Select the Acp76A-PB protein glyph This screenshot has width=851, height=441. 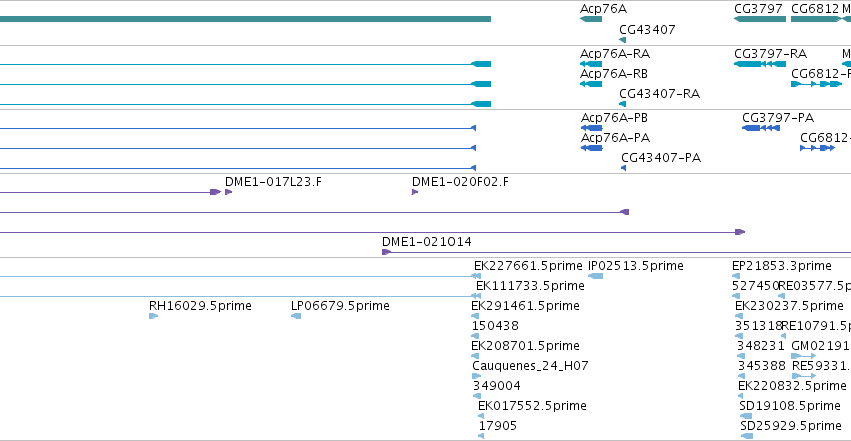592,128
